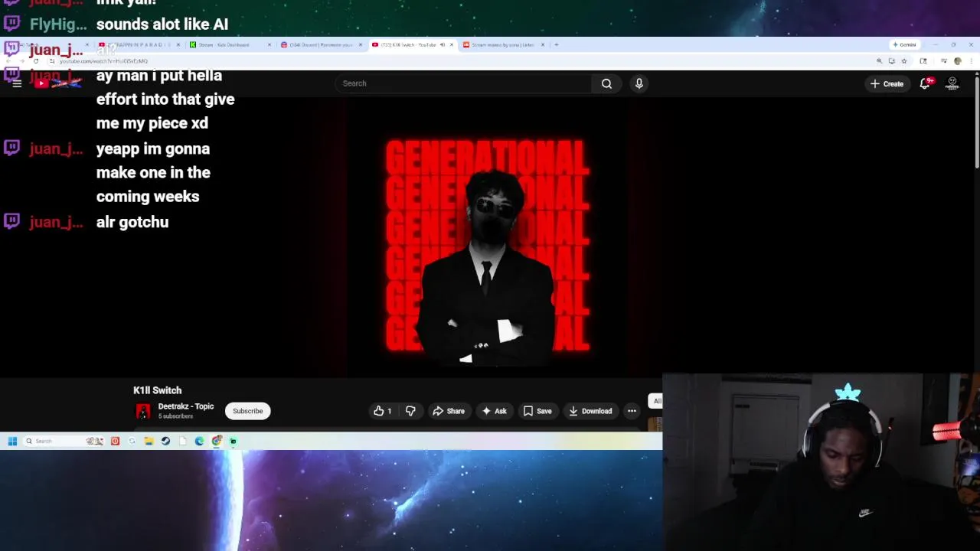Close the K1ll Switch YouTube tab
The height and width of the screenshot is (551, 980).
452,44
